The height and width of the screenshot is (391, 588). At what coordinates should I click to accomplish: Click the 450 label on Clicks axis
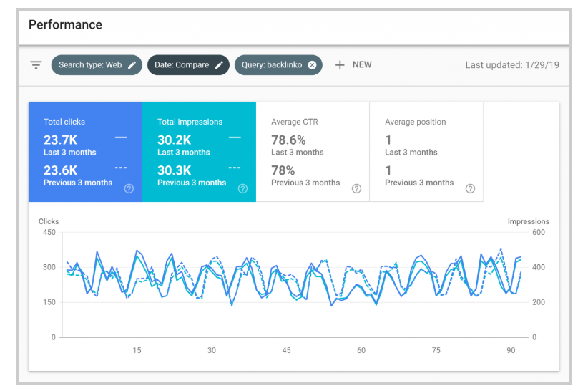49,232
